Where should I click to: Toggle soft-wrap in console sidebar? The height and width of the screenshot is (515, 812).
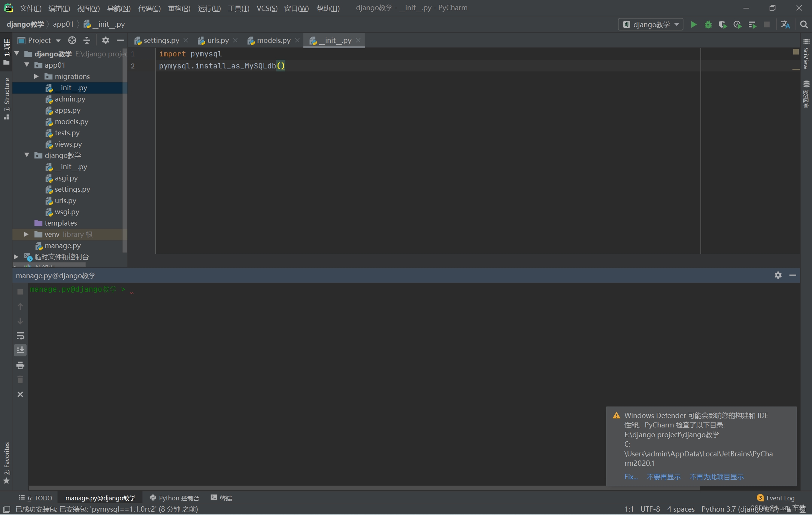tap(20, 336)
